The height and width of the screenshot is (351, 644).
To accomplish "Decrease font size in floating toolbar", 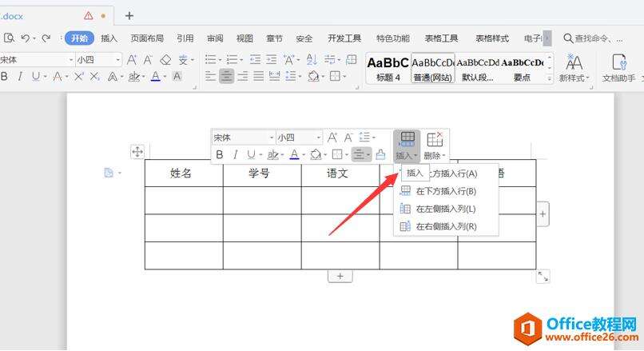I will (x=348, y=138).
